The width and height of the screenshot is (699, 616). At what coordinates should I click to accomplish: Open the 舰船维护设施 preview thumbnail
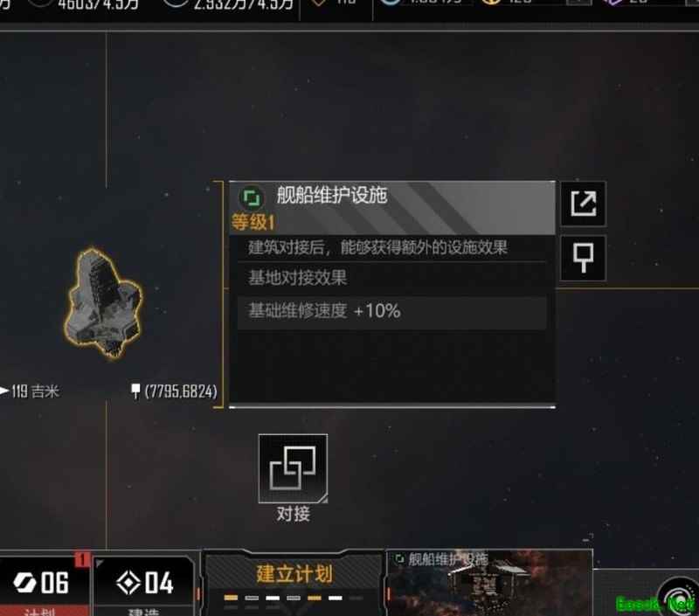pos(489,583)
